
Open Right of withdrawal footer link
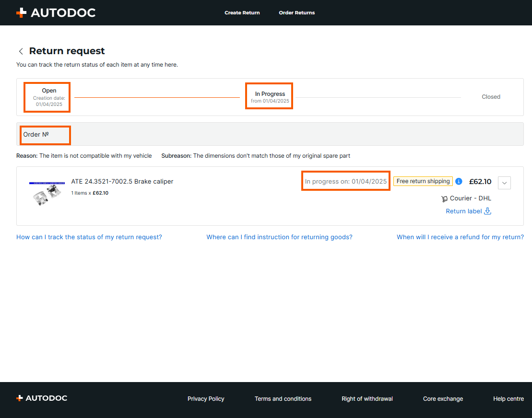pyautogui.click(x=367, y=399)
